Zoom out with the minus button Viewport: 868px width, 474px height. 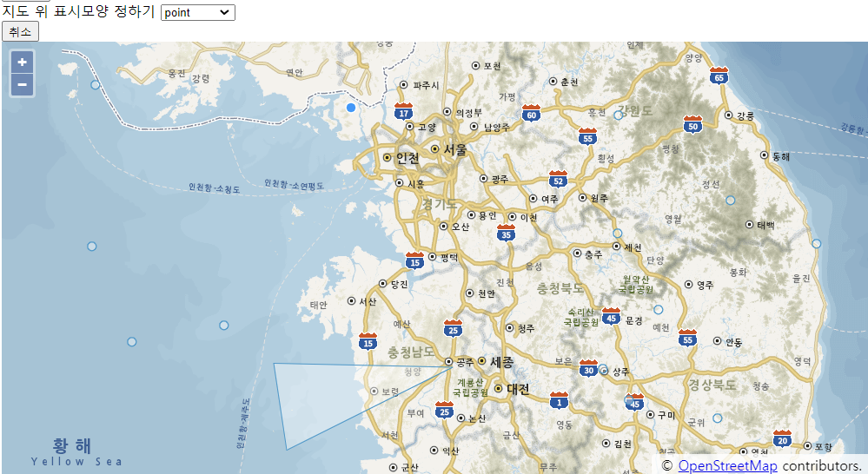pyautogui.click(x=22, y=84)
